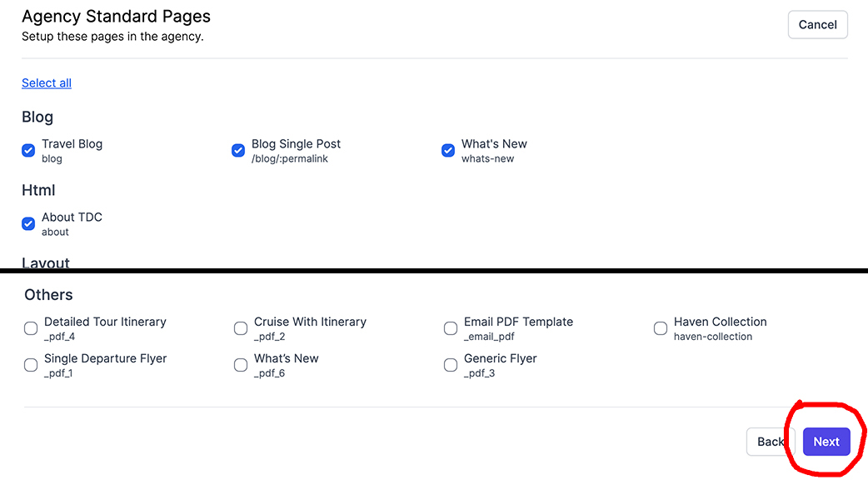This screenshot has width=868, height=480.
Task: Check Detailed Tour Itinerary option
Action: (x=31, y=328)
